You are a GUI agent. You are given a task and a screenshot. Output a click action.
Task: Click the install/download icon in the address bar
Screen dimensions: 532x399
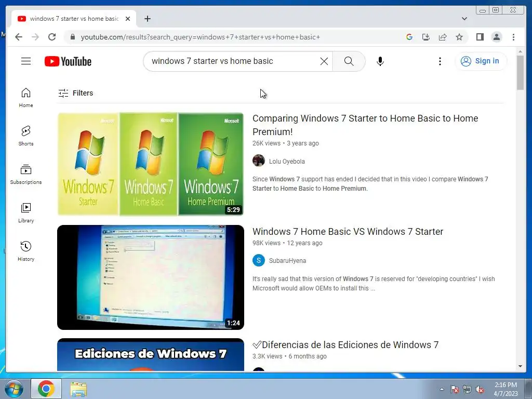click(426, 37)
